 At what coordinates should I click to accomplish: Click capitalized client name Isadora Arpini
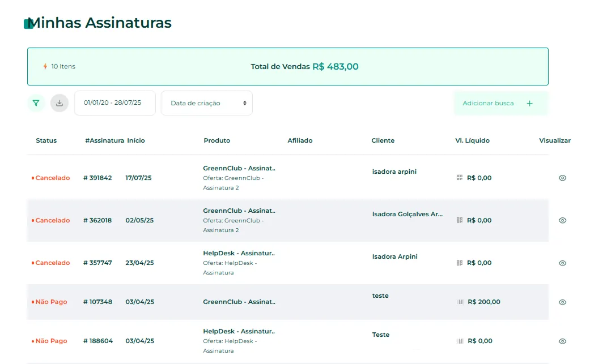pos(394,256)
